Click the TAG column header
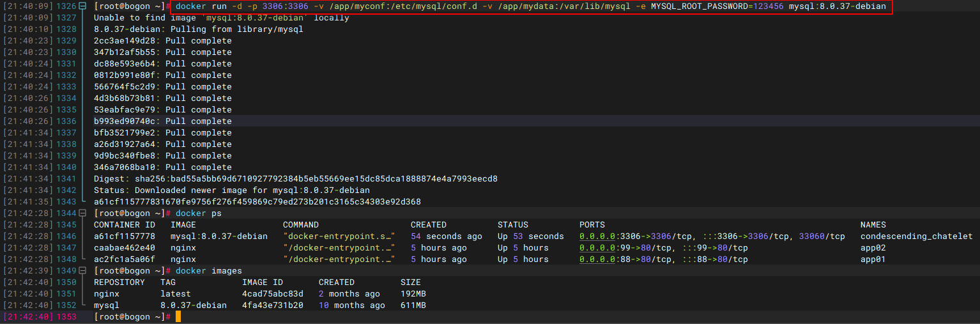Image resolution: width=980 pixels, height=324 pixels. (x=168, y=282)
